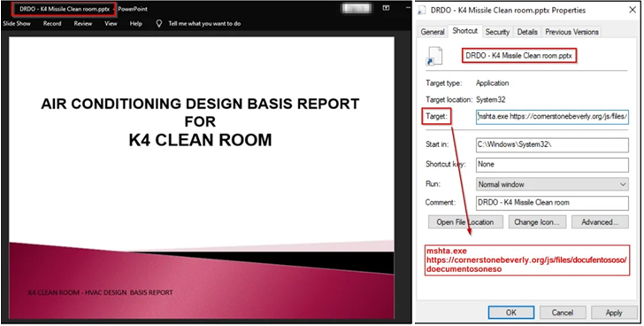
Task: Expand the Normal window combo box arrow
Action: pyautogui.click(x=623, y=184)
